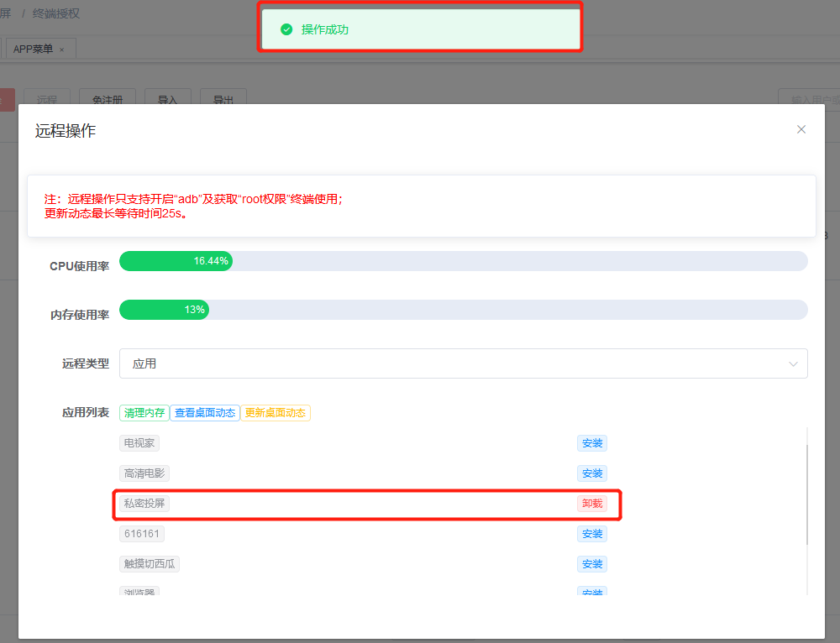This screenshot has height=643, width=840.
Task: Click the CPU使用率 progress bar
Action: point(463,261)
